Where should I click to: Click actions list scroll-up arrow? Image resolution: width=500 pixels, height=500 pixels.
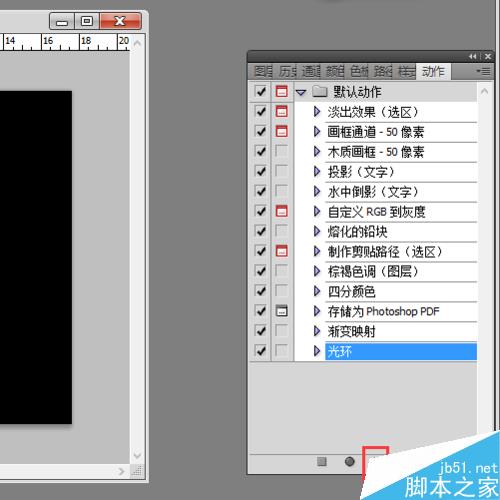[x=484, y=91]
